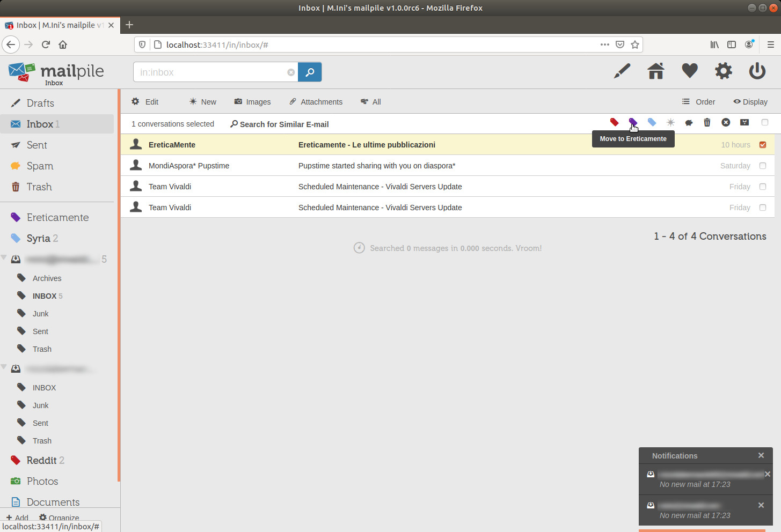Filter by Attachments
781x532 pixels.
click(x=316, y=102)
